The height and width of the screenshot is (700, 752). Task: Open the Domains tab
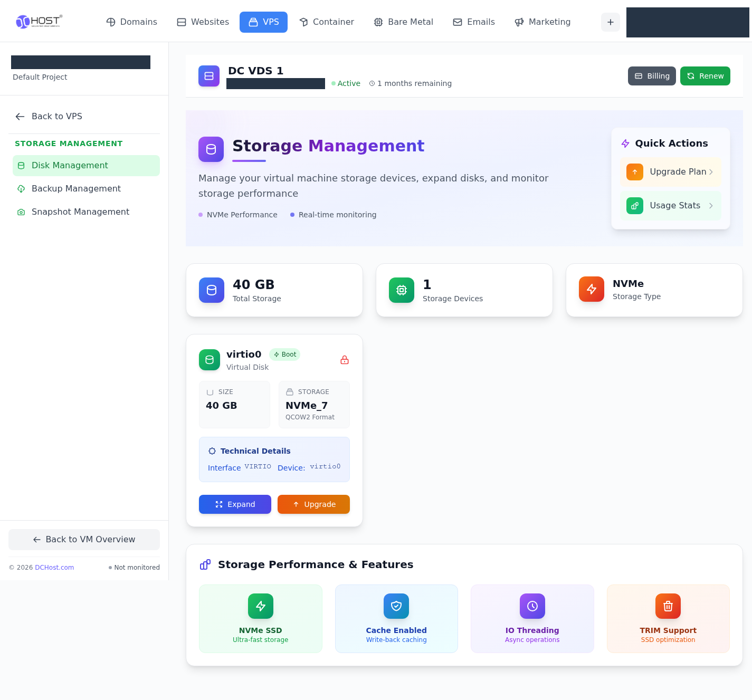coord(131,22)
